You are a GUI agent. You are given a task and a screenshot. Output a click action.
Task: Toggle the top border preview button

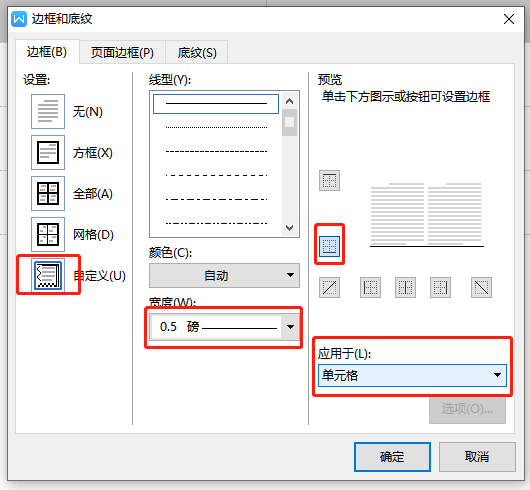click(330, 180)
